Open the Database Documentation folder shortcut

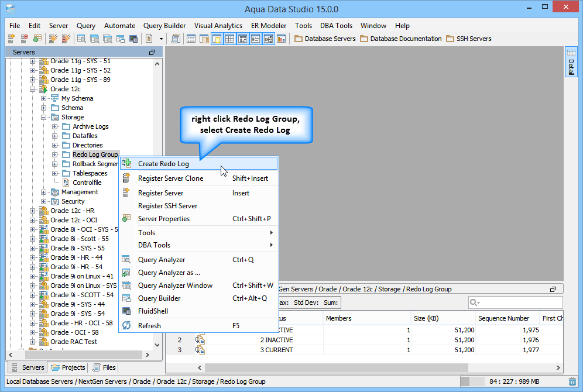[401, 39]
